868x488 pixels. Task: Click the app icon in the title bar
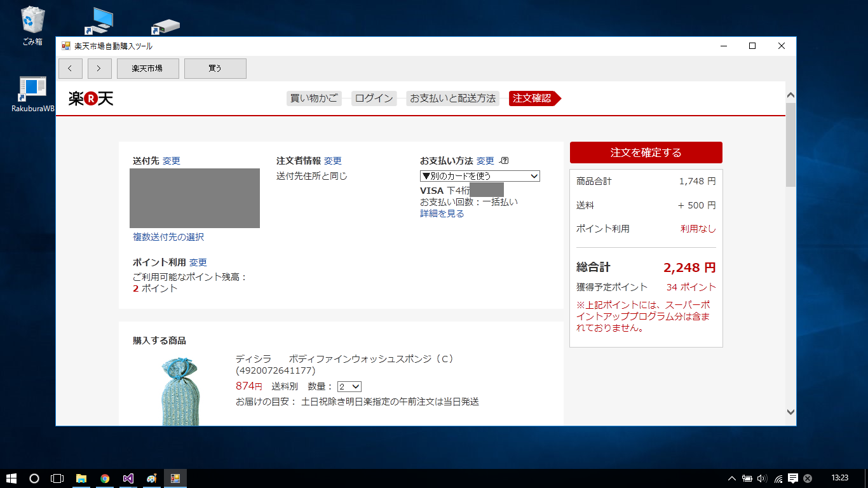66,46
